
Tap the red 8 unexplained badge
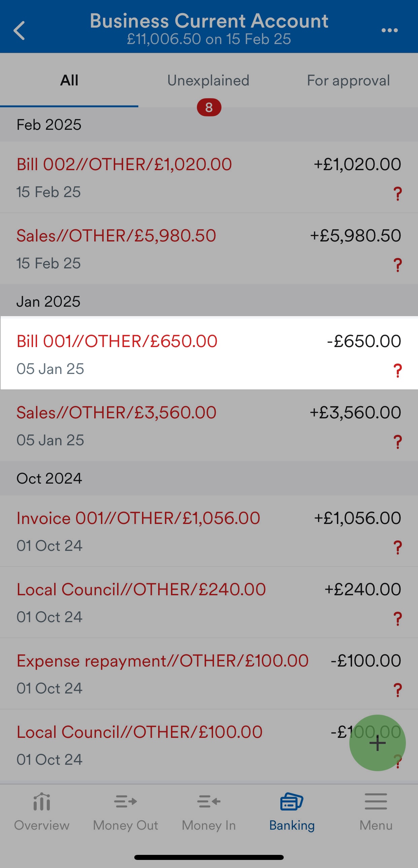209,107
